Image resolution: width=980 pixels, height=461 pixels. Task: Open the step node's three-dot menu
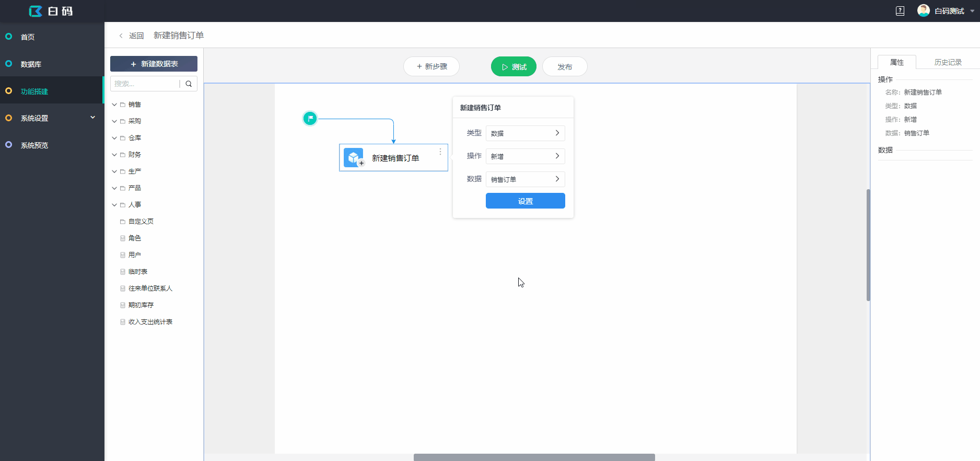coord(440,152)
